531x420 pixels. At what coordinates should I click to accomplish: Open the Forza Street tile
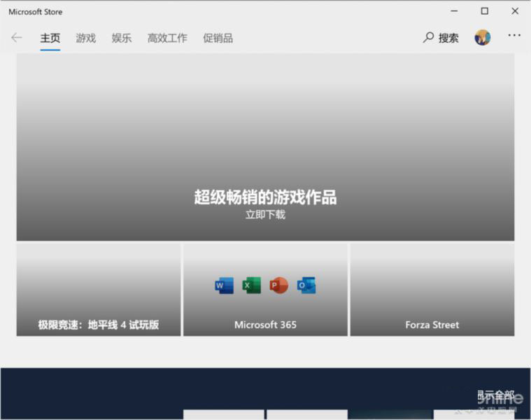point(432,290)
